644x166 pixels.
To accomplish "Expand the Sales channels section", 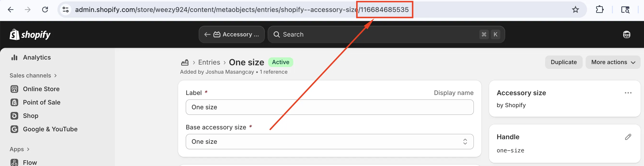I will click(x=33, y=75).
